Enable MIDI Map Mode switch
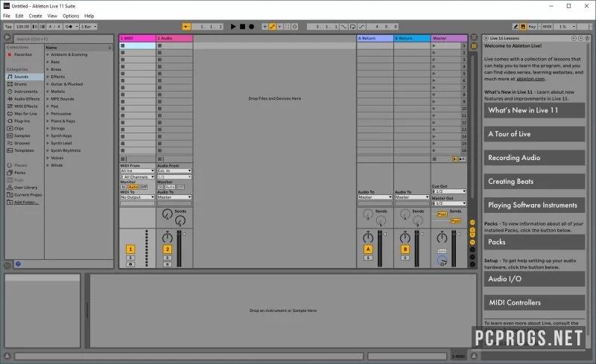Viewport: 596px width, 364px height. click(x=547, y=27)
